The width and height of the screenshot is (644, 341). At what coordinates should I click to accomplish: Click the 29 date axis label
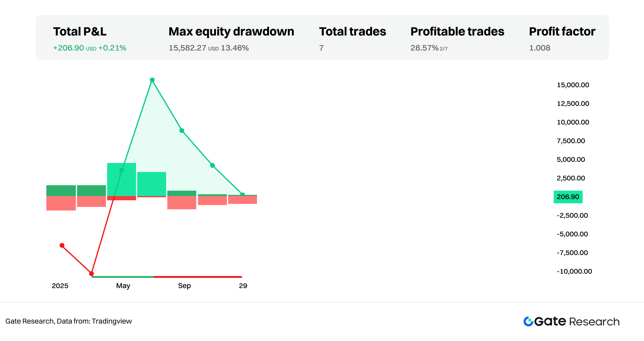pyautogui.click(x=243, y=286)
